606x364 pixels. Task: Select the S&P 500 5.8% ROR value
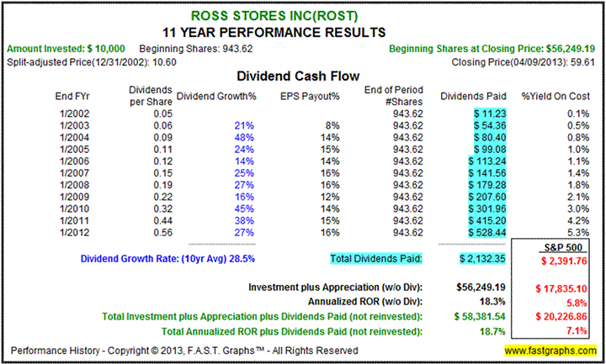(x=577, y=303)
